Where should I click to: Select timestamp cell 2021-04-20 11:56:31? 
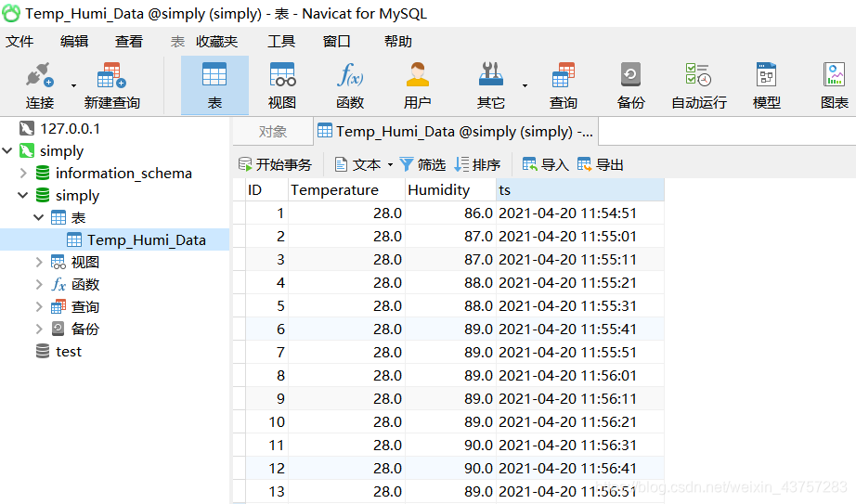(579, 446)
